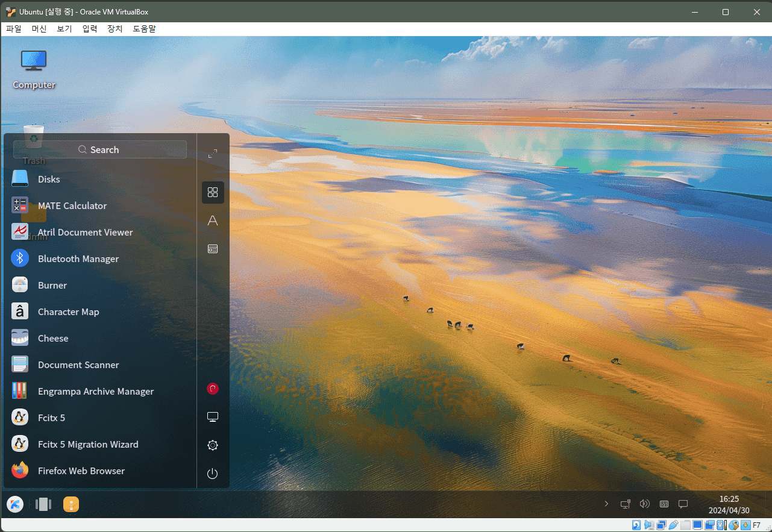
Task: Open network status in system tray
Action: click(x=626, y=504)
